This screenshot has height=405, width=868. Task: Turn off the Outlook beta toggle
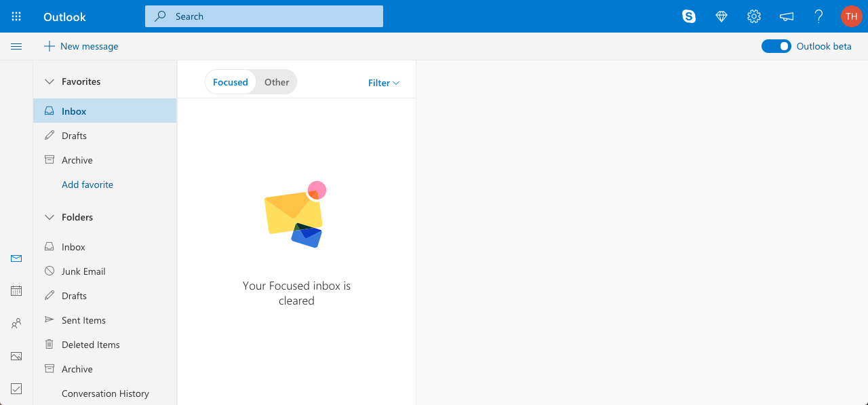[776, 46]
